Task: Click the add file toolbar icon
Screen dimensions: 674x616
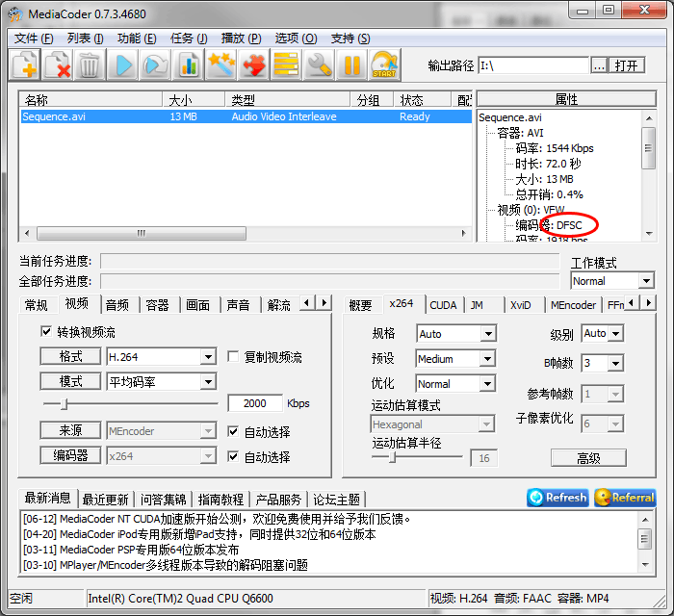Action: tap(25, 64)
